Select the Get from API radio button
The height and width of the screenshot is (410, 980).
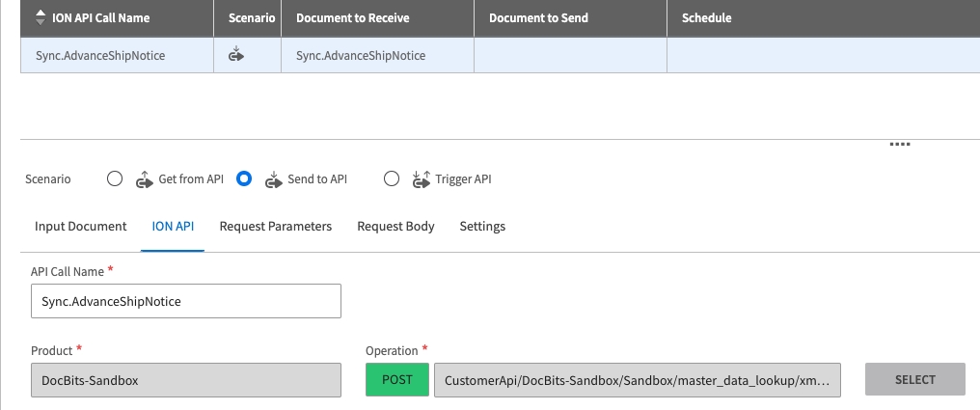click(x=115, y=178)
